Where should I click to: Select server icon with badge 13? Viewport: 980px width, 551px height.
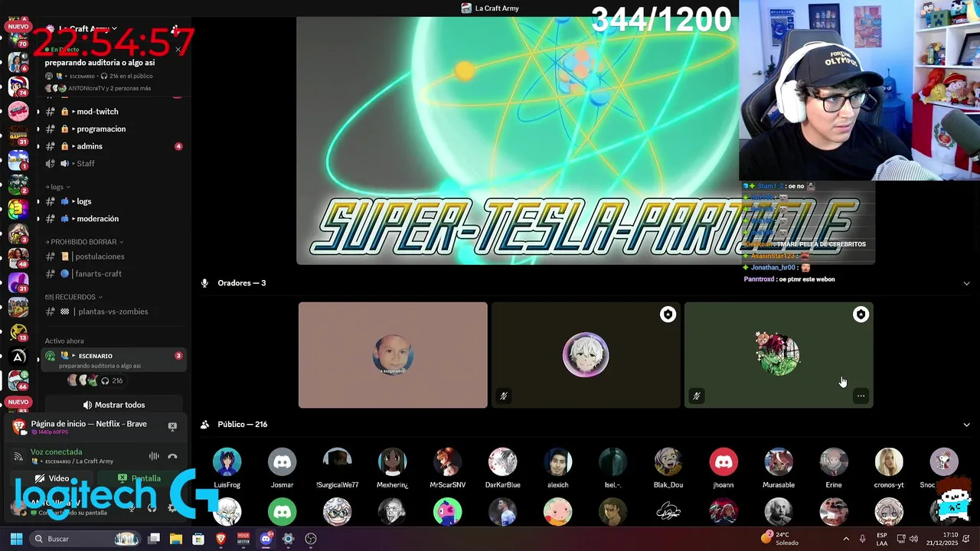click(18, 331)
